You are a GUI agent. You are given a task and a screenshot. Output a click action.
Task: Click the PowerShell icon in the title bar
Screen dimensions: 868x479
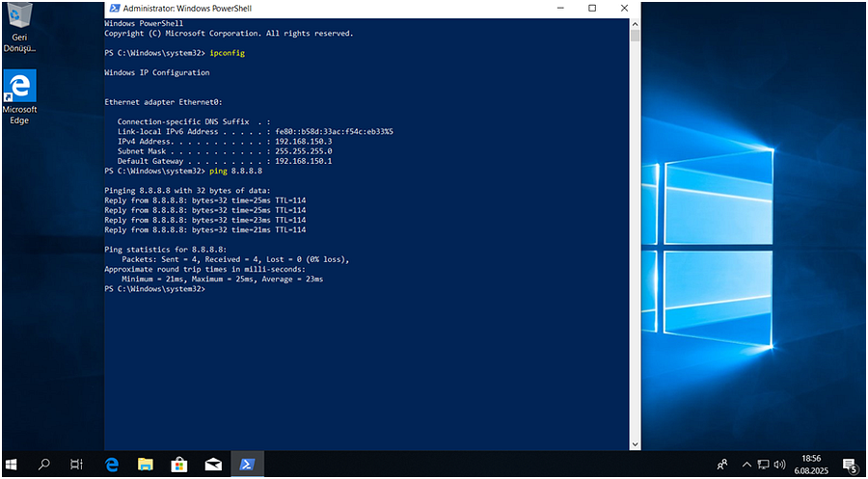click(x=115, y=9)
